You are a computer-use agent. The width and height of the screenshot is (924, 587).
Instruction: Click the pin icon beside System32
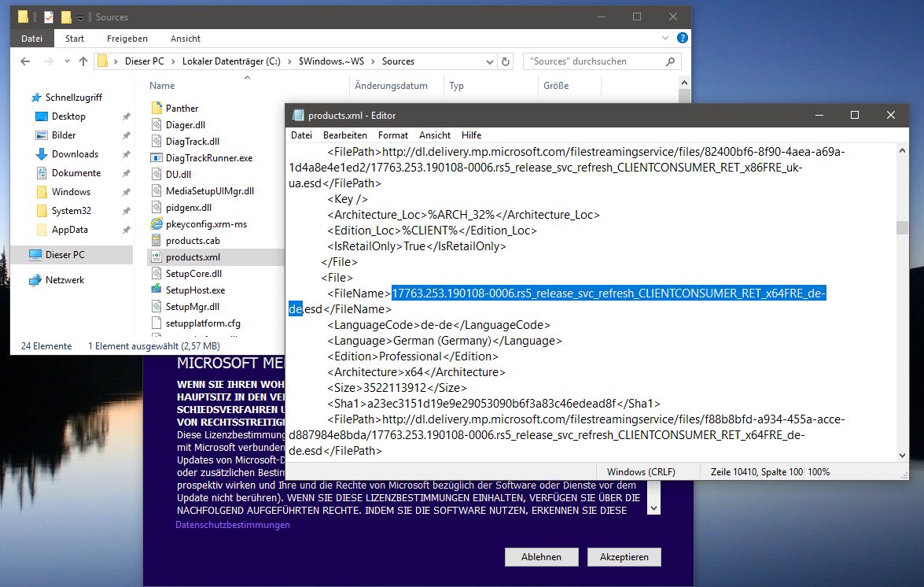click(126, 211)
